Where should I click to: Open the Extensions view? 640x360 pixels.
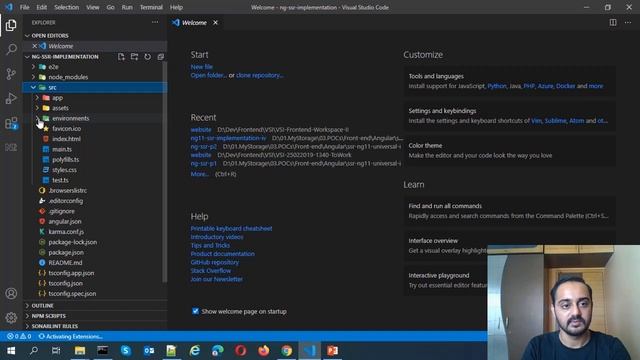[11, 123]
